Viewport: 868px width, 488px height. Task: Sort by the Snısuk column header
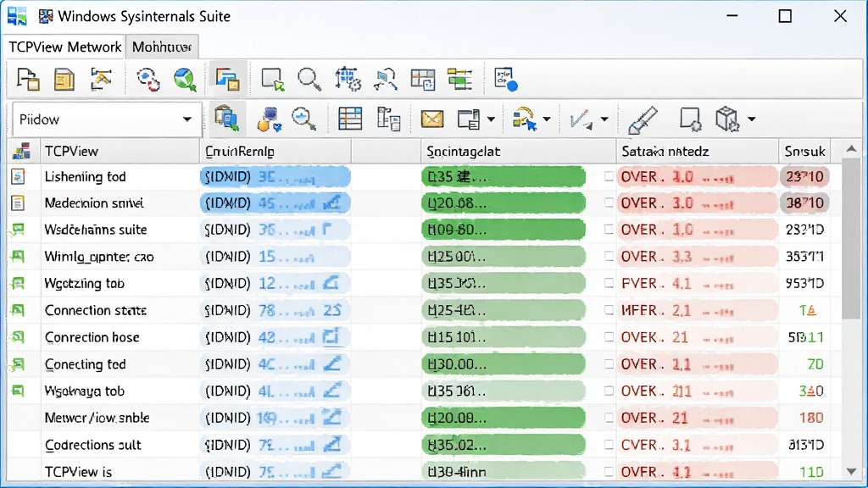(804, 151)
